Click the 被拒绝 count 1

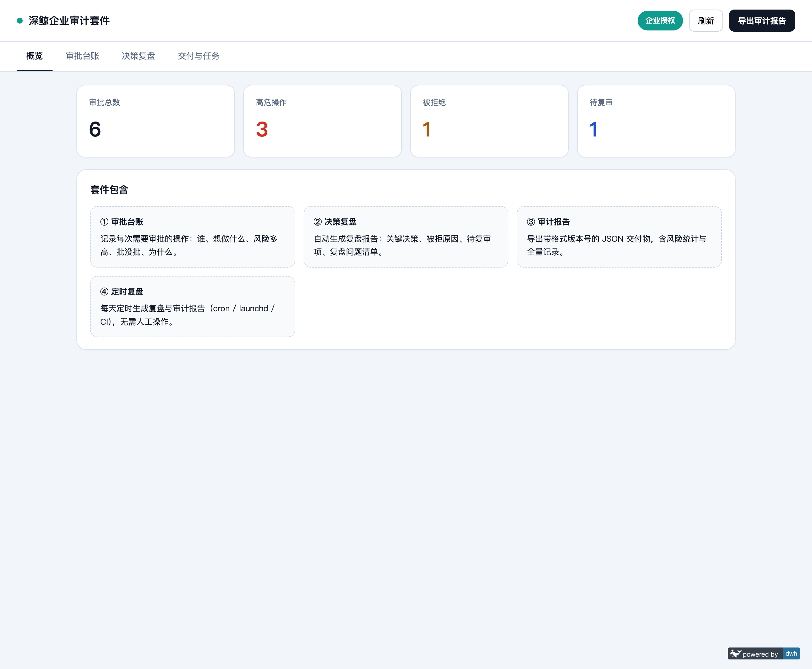[427, 129]
